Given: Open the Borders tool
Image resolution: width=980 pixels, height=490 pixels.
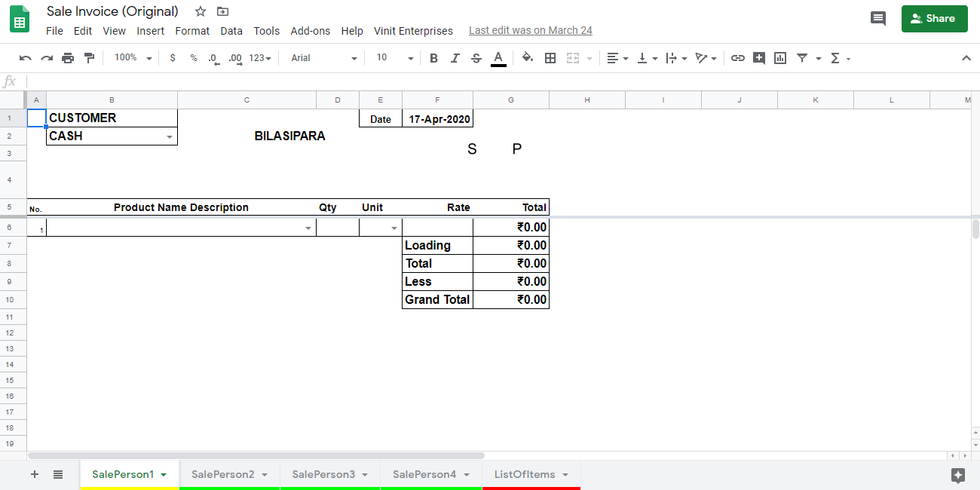Looking at the screenshot, I should point(550,57).
